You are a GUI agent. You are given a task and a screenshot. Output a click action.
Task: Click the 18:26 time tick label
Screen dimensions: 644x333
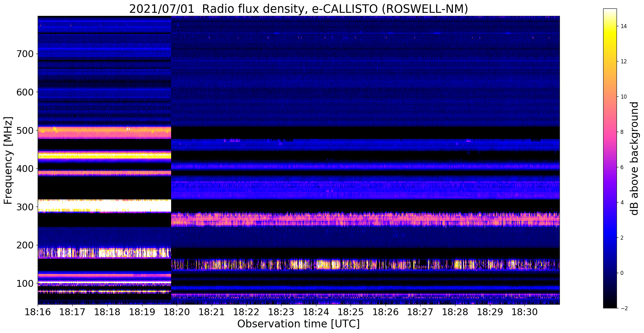tap(386, 311)
